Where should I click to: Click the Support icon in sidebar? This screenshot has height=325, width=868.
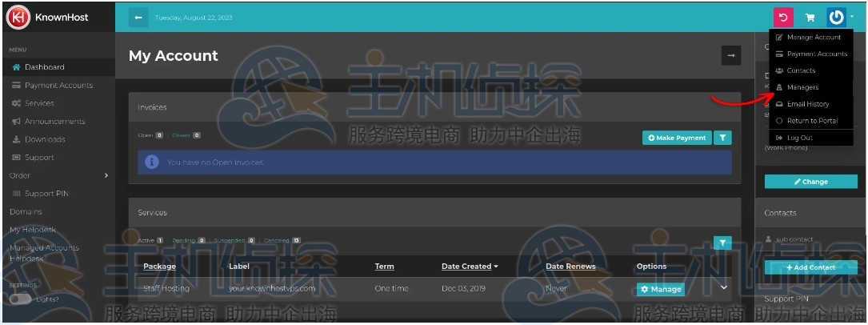point(16,158)
